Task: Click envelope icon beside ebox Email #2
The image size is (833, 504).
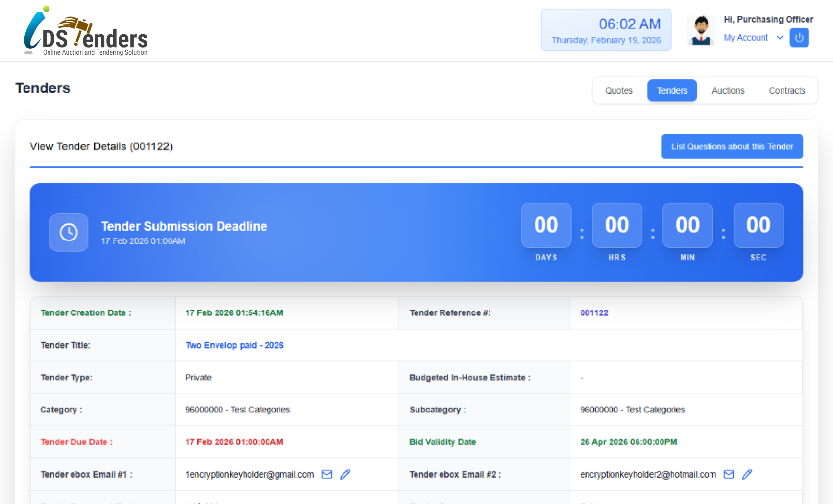Action: tap(729, 474)
